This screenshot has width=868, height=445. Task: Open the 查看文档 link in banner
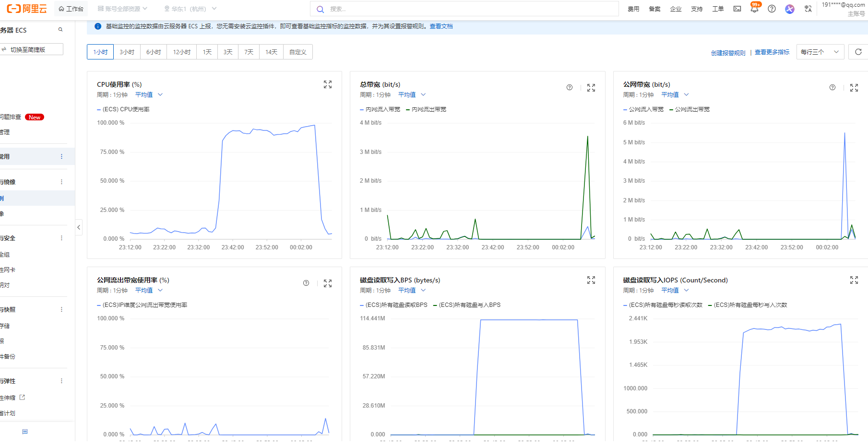coord(441,26)
